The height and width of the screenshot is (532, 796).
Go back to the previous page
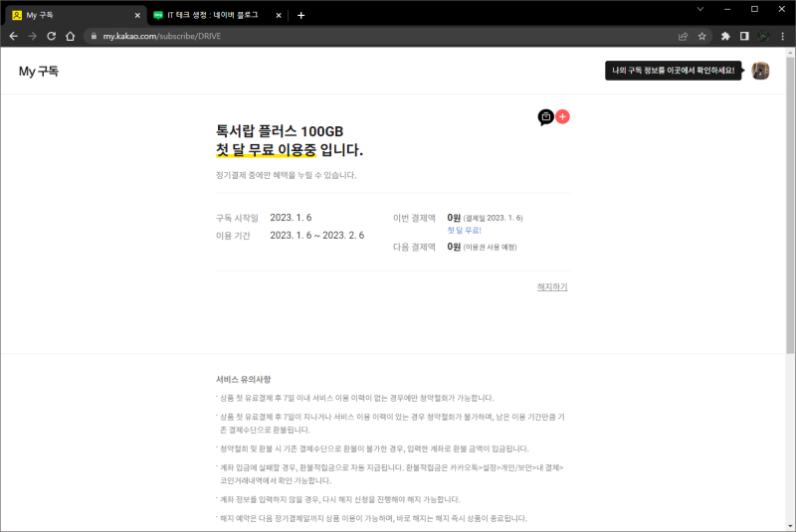[14, 36]
